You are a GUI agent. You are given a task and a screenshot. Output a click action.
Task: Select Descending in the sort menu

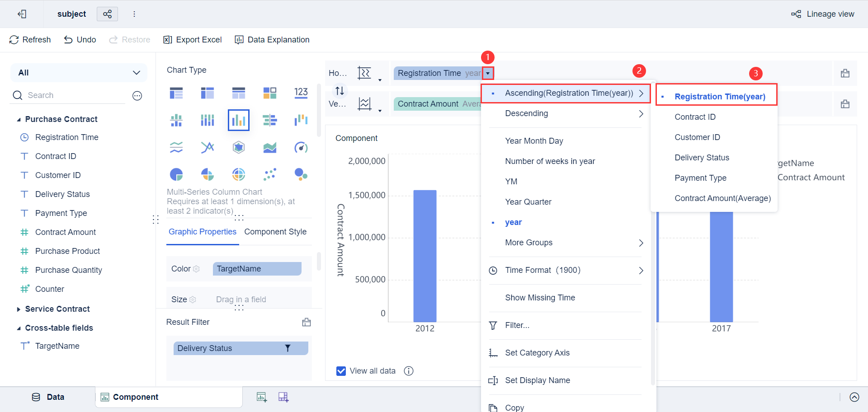click(527, 113)
